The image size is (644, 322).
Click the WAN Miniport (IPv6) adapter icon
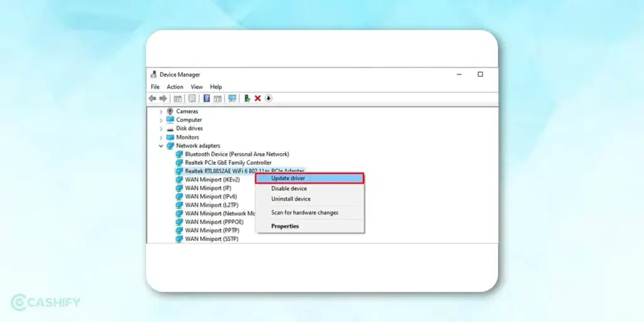[x=179, y=196]
